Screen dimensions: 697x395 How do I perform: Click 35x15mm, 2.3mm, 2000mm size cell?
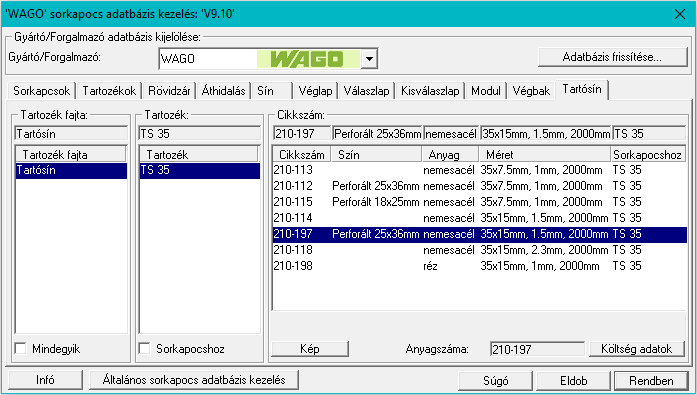click(544, 250)
